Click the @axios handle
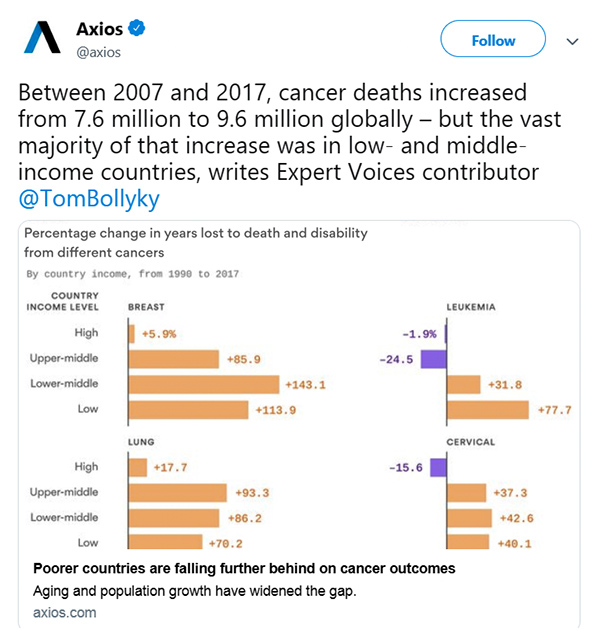Screen dimensions: 600x630 pyautogui.click(x=98, y=52)
